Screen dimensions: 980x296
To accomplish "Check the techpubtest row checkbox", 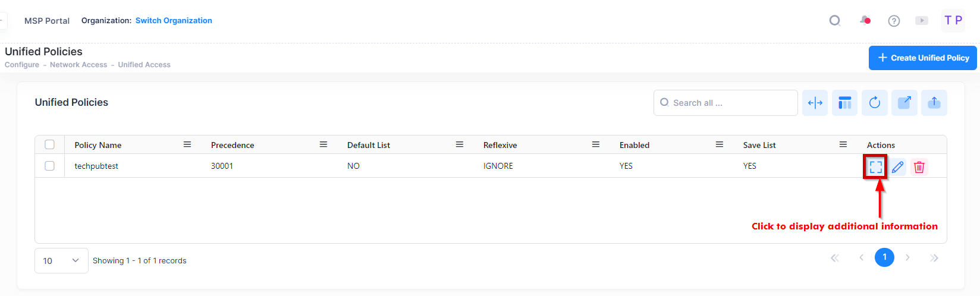I will tap(49, 166).
